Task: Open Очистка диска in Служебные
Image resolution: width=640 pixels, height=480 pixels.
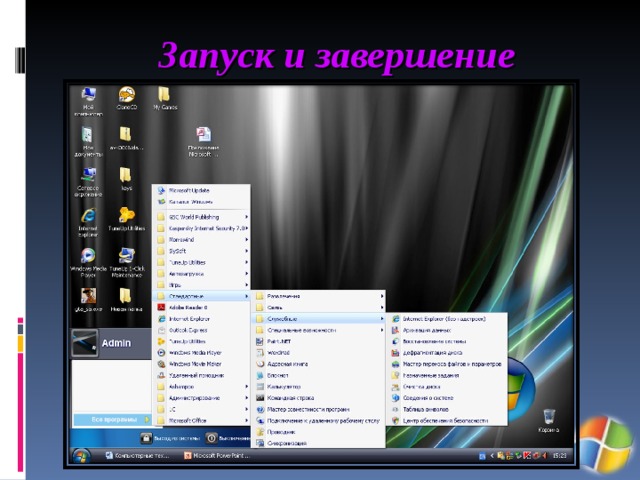Action: (x=447, y=387)
